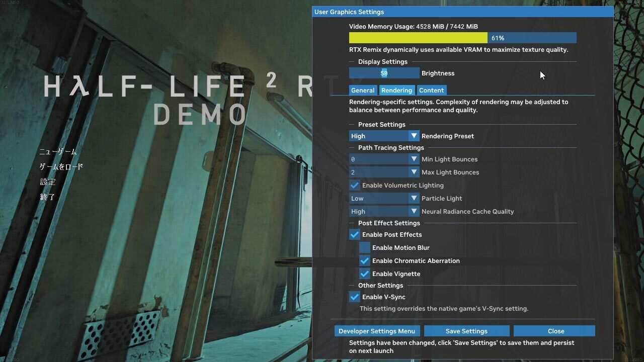Click the User Graphics Settings title bar

[x=463, y=12]
